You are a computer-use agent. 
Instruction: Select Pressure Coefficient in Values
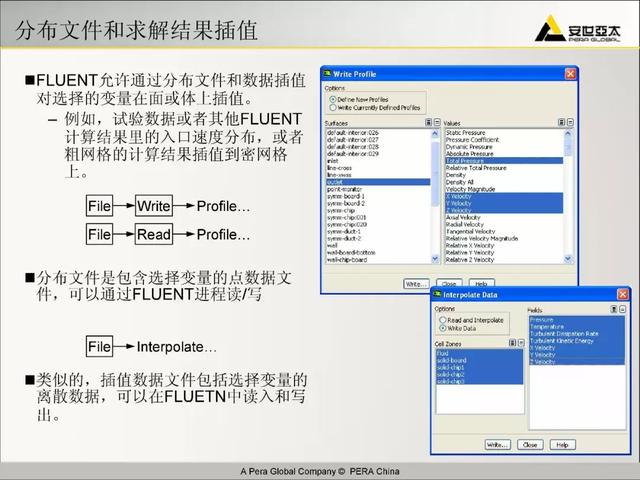504,140
